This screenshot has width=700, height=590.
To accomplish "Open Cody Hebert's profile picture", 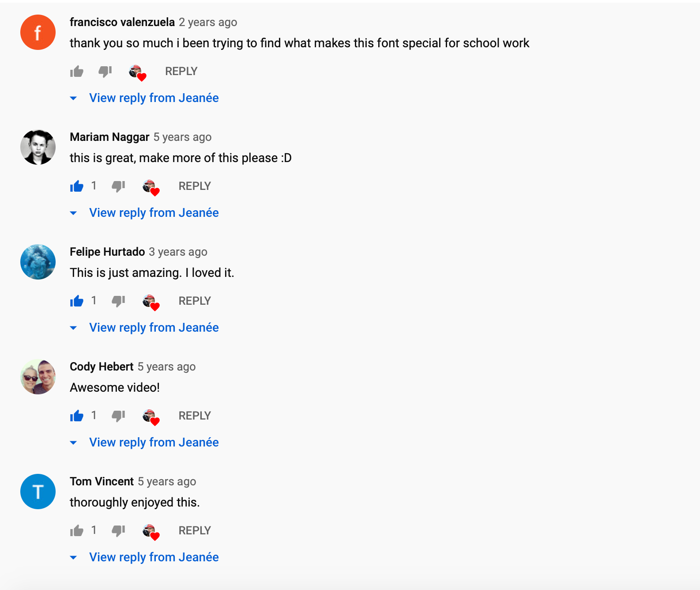I will (38, 377).
